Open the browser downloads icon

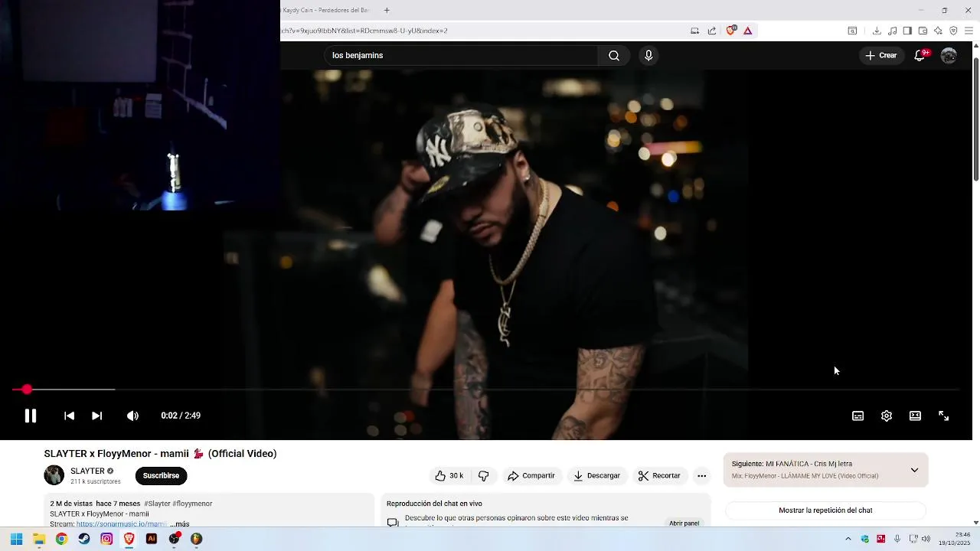coord(877,31)
